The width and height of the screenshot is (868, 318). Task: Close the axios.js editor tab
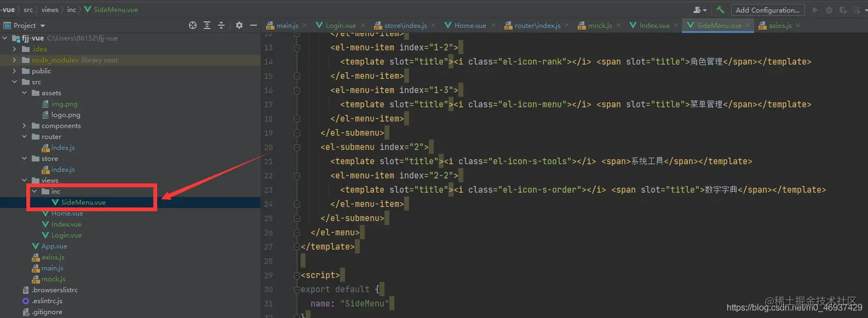pos(798,25)
